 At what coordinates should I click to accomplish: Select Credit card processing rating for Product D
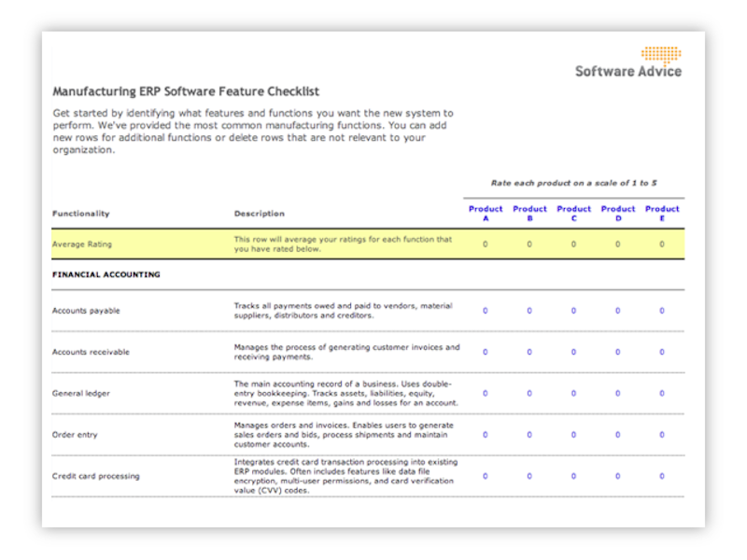coord(618,476)
